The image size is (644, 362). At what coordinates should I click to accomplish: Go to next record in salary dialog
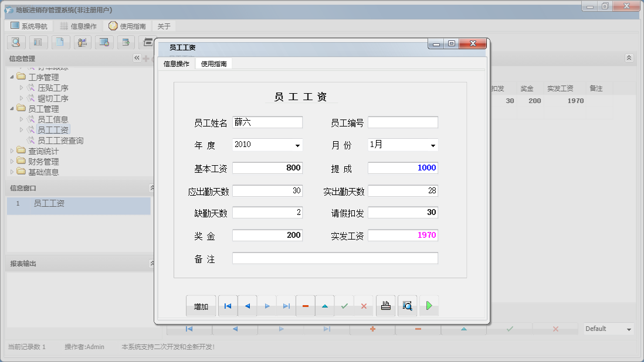point(267,306)
